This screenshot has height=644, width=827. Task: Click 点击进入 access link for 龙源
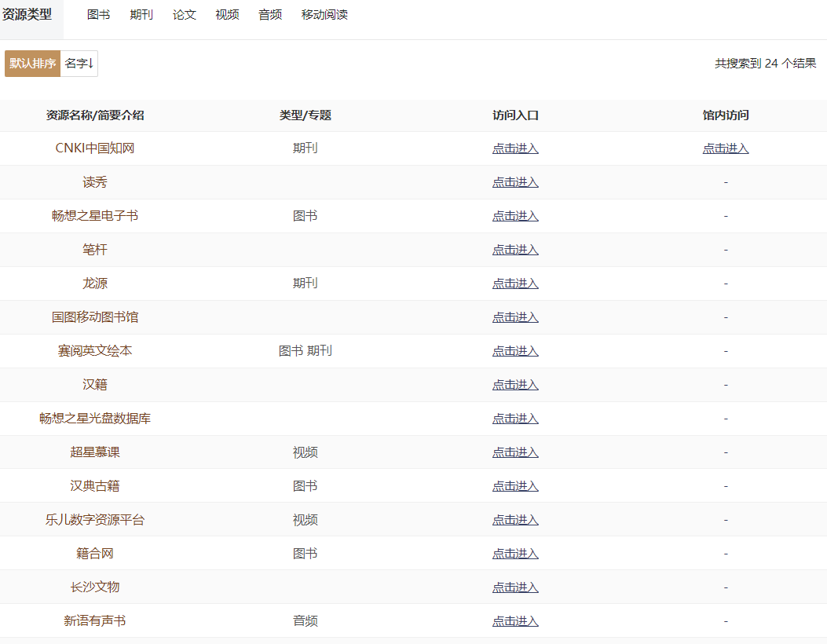click(515, 284)
